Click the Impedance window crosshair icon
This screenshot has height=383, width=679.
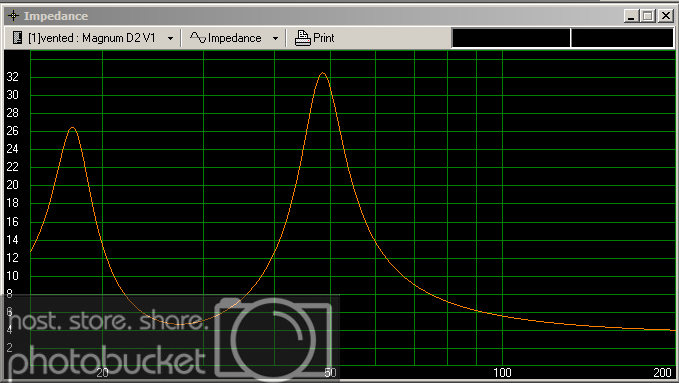(x=13, y=16)
